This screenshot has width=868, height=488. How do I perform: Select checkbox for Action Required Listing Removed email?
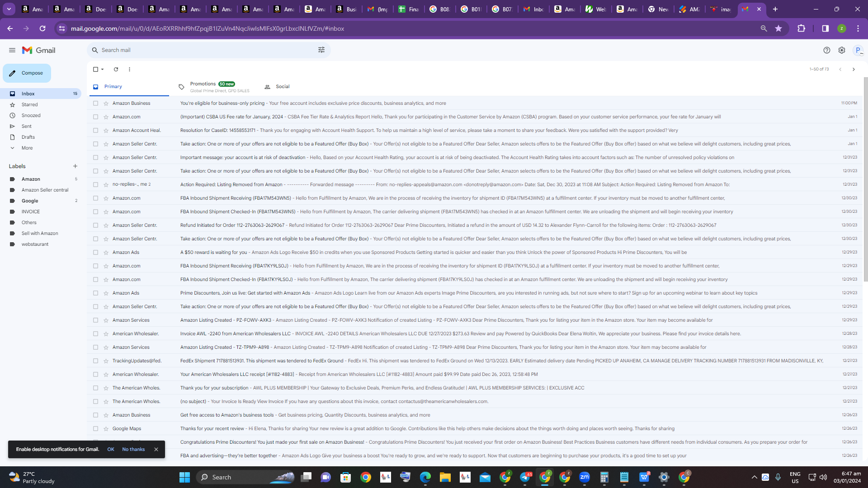95,184
